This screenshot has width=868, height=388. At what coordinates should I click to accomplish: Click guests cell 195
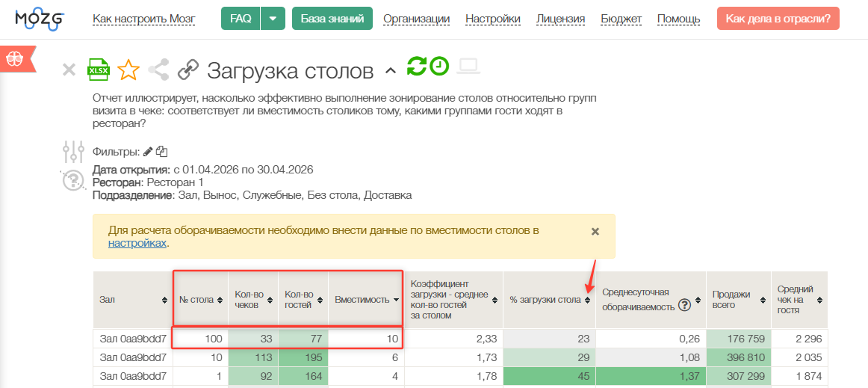point(303,357)
